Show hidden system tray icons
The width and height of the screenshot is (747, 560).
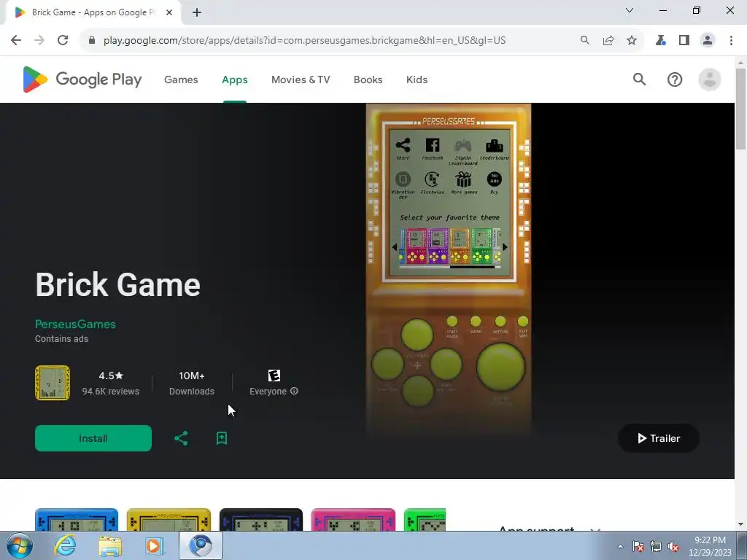click(x=620, y=546)
